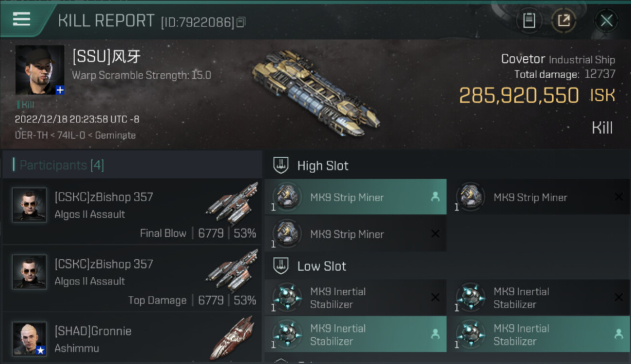Copy the kill report ID icon
The width and height of the screenshot is (631, 364).
241,22
